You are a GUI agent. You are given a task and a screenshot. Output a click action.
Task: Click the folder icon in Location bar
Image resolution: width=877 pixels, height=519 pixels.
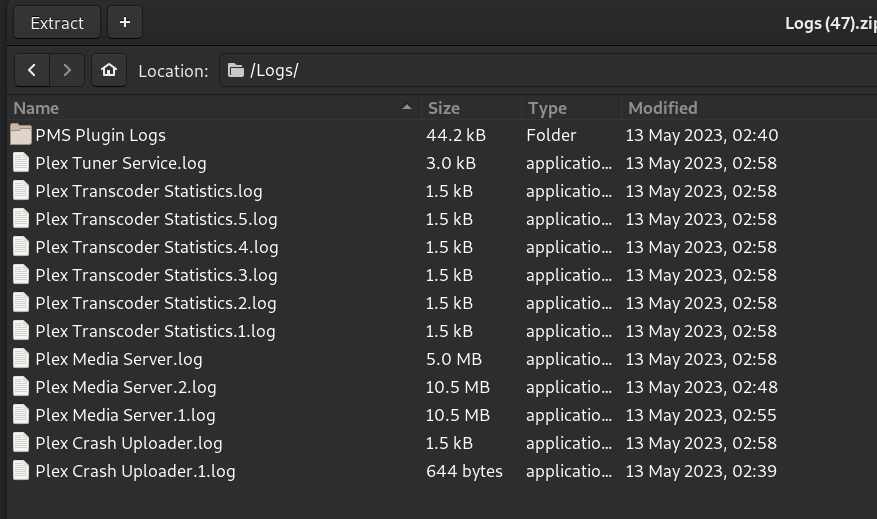tap(236, 70)
